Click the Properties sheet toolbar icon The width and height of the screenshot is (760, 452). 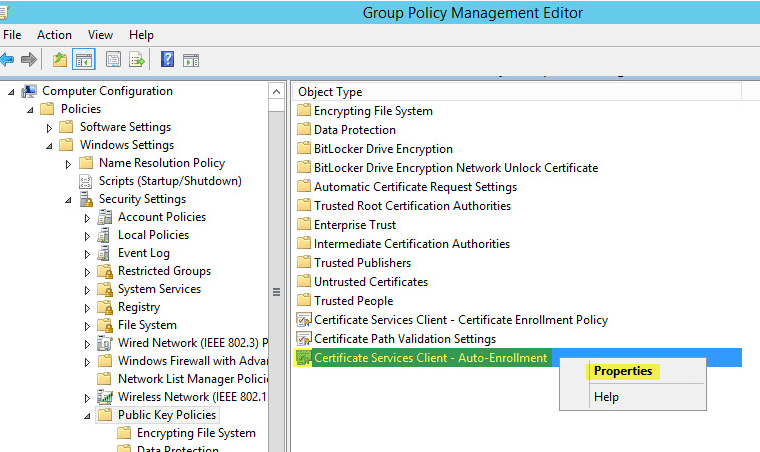[113, 60]
